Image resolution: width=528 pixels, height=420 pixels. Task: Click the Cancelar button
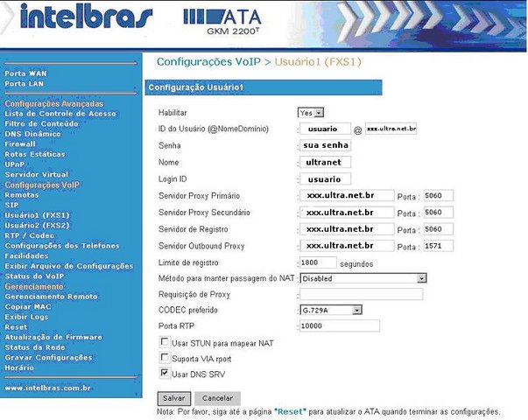click(217, 398)
